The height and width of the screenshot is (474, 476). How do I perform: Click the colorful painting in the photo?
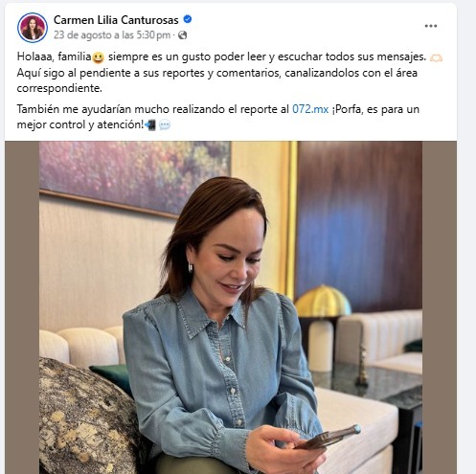click(135, 177)
